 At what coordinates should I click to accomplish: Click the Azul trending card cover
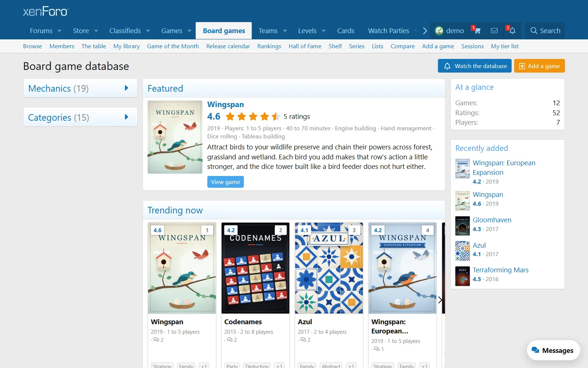click(329, 268)
